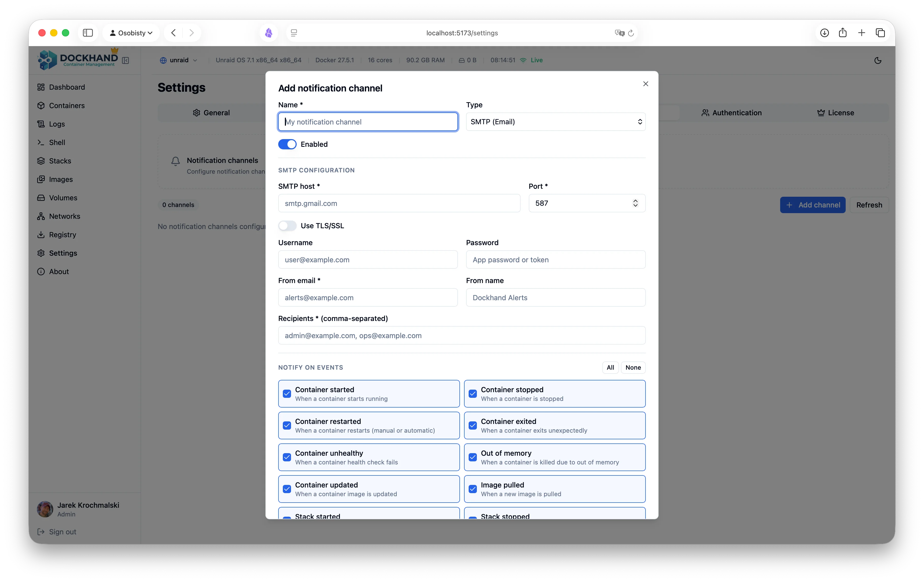The width and height of the screenshot is (924, 582).
Task: Disable the Enabled switch
Action: click(287, 144)
